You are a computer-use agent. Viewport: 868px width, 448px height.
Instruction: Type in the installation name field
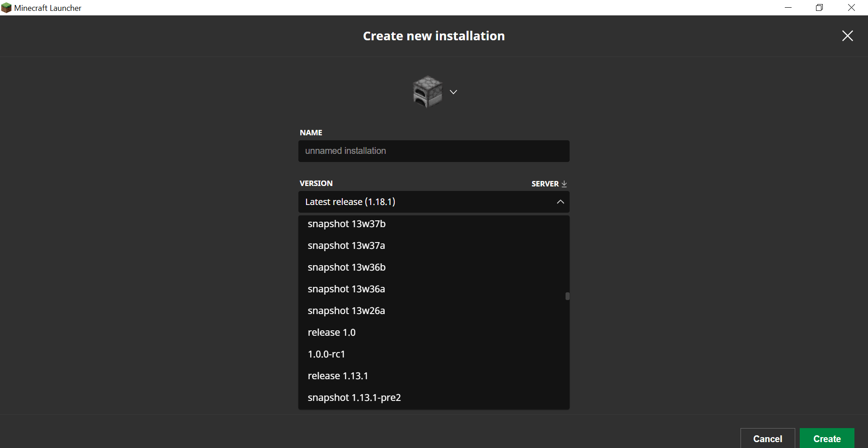pyautogui.click(x=433, y=151)
